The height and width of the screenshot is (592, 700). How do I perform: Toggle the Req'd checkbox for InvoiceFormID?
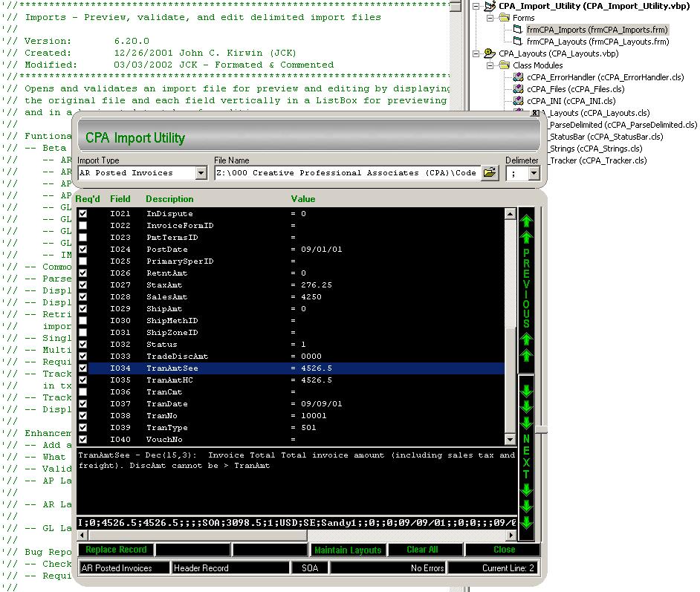pyautogui.click(x=83, y=226)
